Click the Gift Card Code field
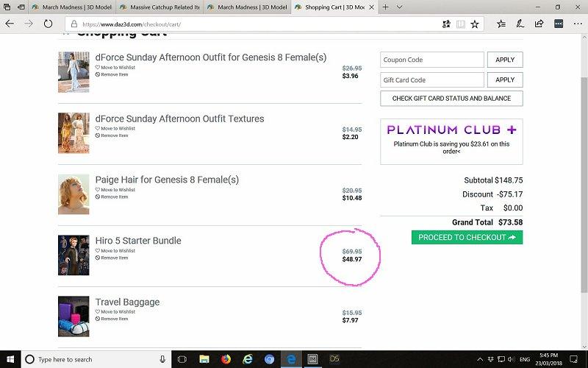588x368 pixels. pos(432,79)
